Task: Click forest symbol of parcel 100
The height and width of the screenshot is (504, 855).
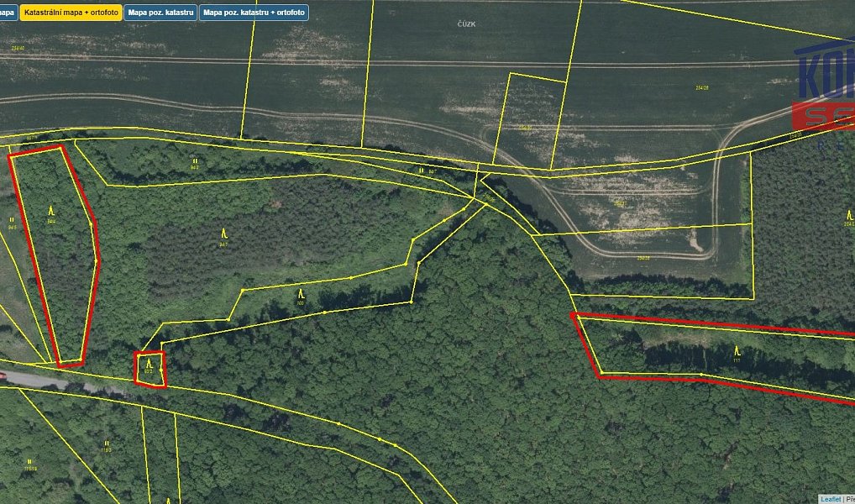Action: [301, 293]
